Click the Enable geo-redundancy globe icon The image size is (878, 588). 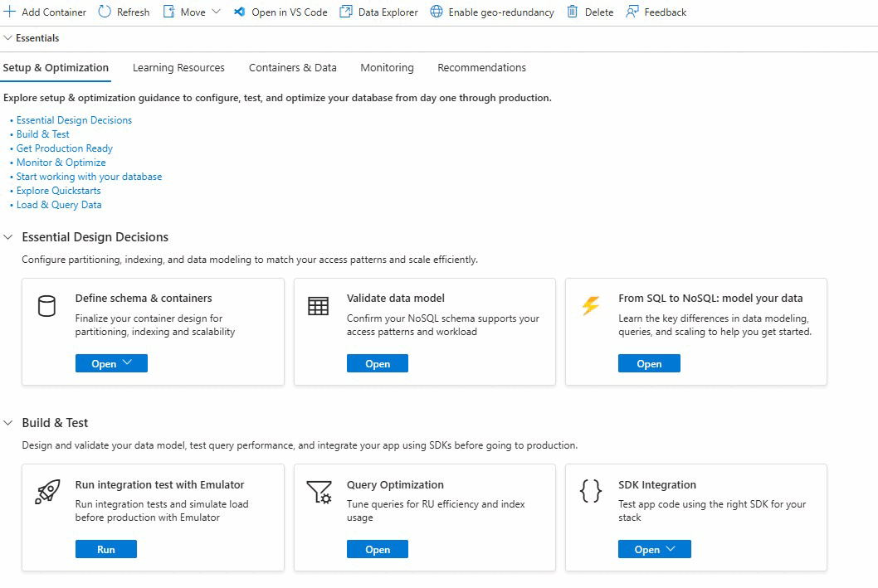click(x=437, y=12)
